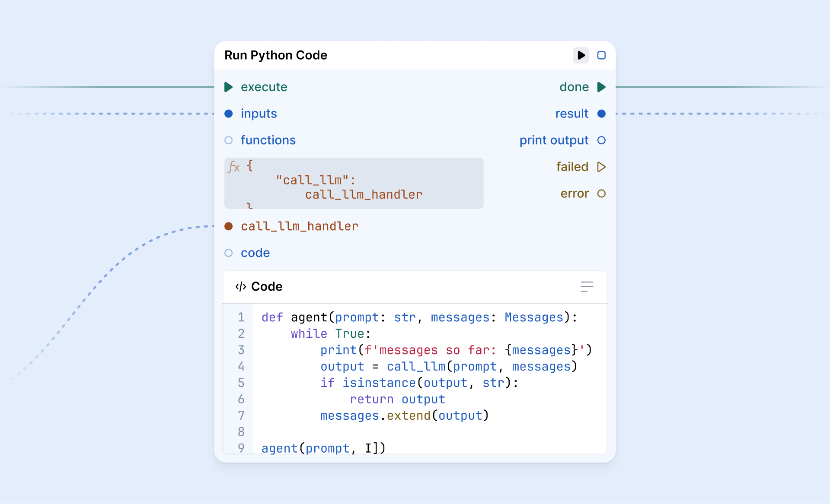Click the error output port circle
Viewport: 830px width, 504px height.
(601, 193)
